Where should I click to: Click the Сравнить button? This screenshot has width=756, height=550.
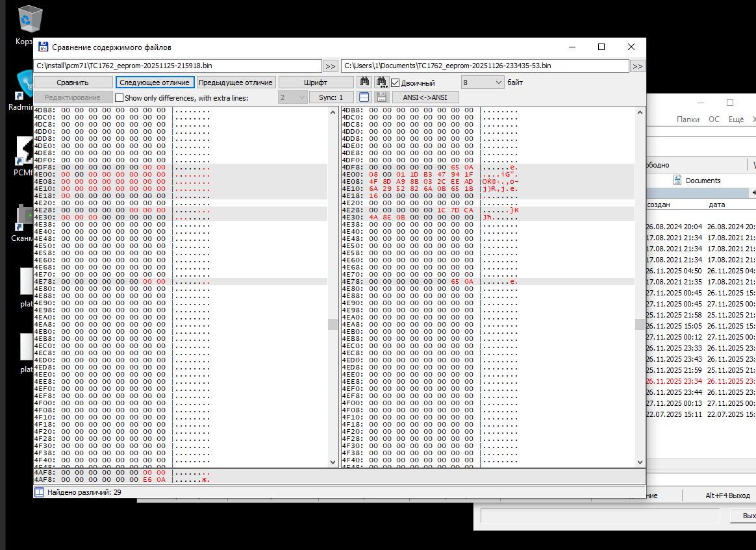[x=73, y=82]
